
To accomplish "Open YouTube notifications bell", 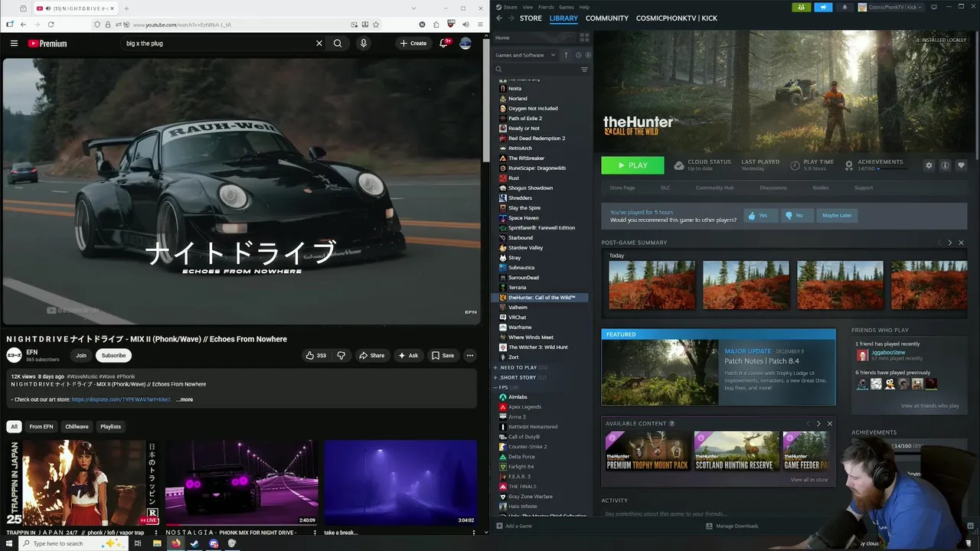I will pos(443,44).
